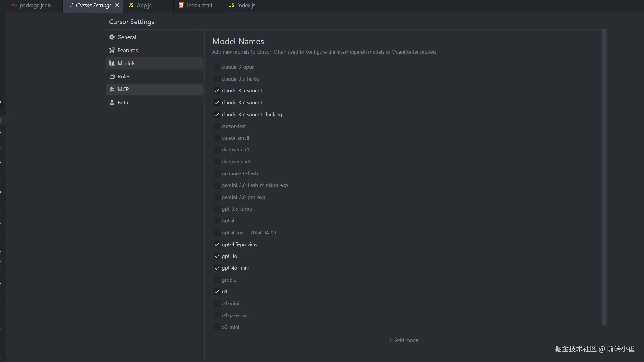Screen dimensions: 644x362
Task: Uncheck the o1 model checkbox
Action: (x=217, y=292)
